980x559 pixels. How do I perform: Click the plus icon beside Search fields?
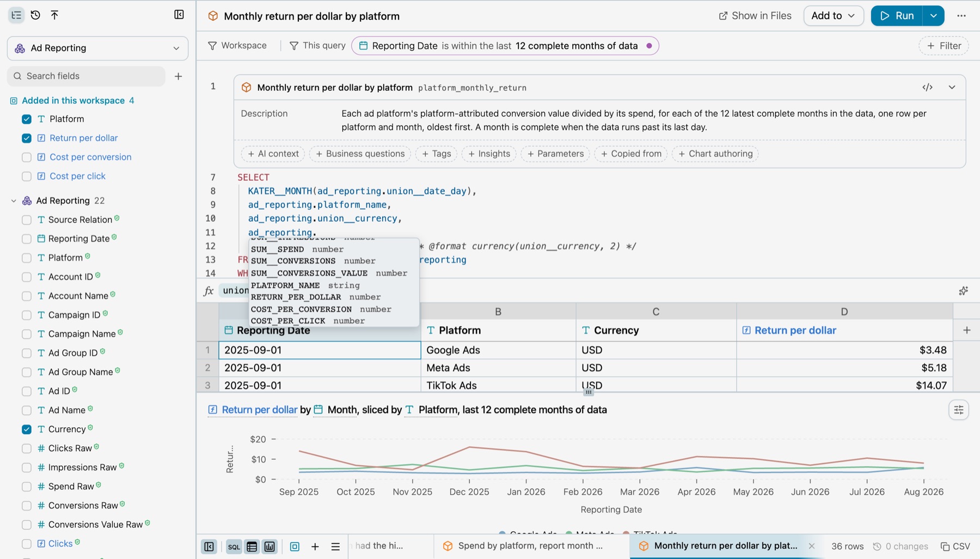pos(178,76)
